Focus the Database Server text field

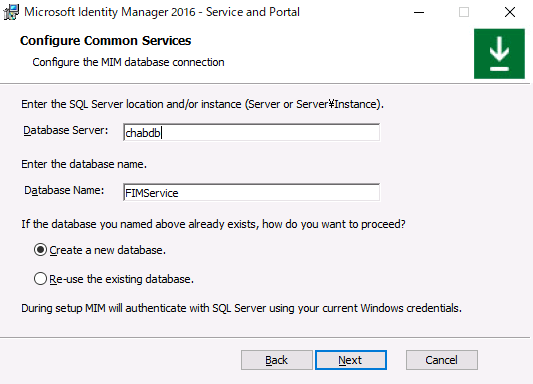coord(252,133)
